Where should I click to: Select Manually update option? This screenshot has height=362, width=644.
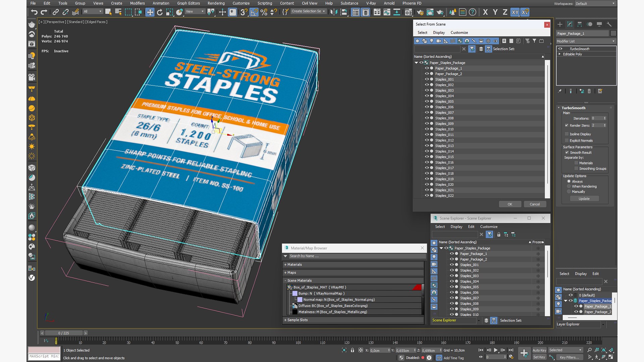(569, 192)
